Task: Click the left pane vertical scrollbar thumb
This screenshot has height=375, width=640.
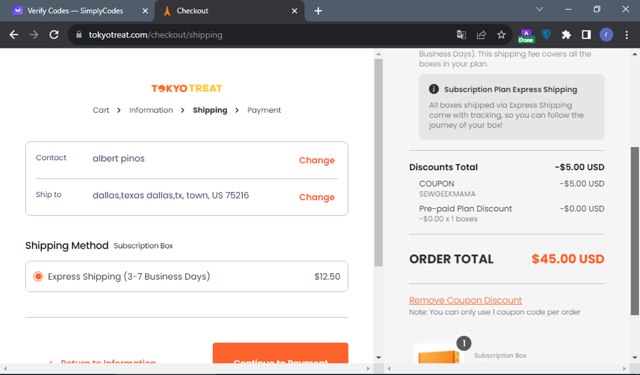Action: pyautogui.click(x=378, y=162)
